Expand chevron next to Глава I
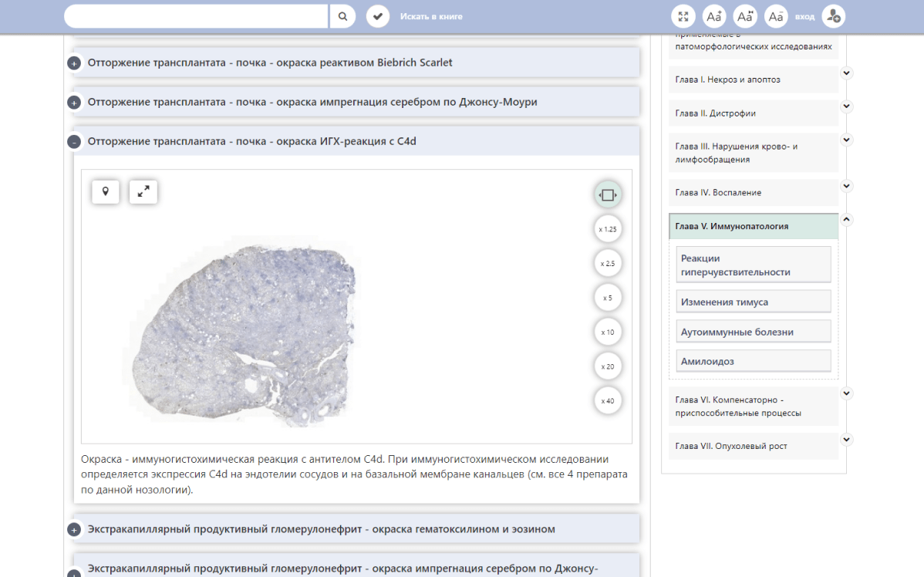The image size is (924, 577). pyautogui.click(x=846, y=73)
